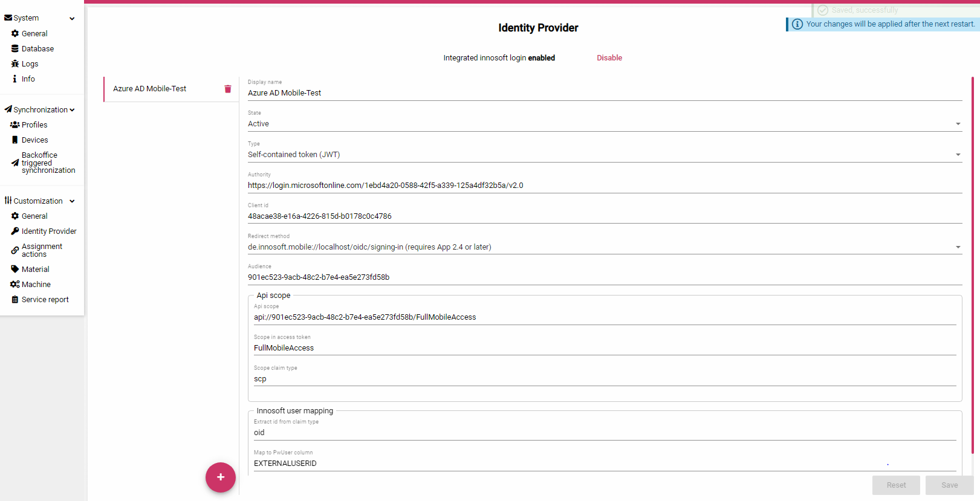
Task: Click the Profiles users icon
Action: 15,125
